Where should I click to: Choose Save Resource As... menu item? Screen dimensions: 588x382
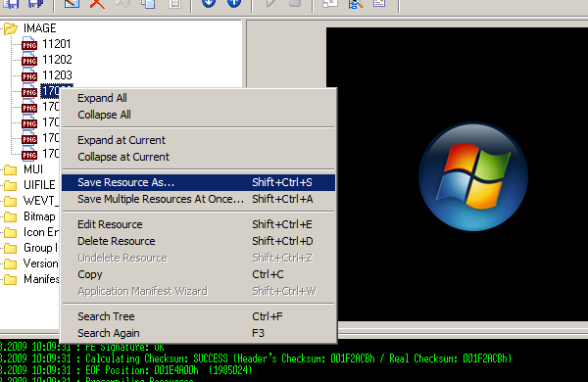(x=198, y=182)
